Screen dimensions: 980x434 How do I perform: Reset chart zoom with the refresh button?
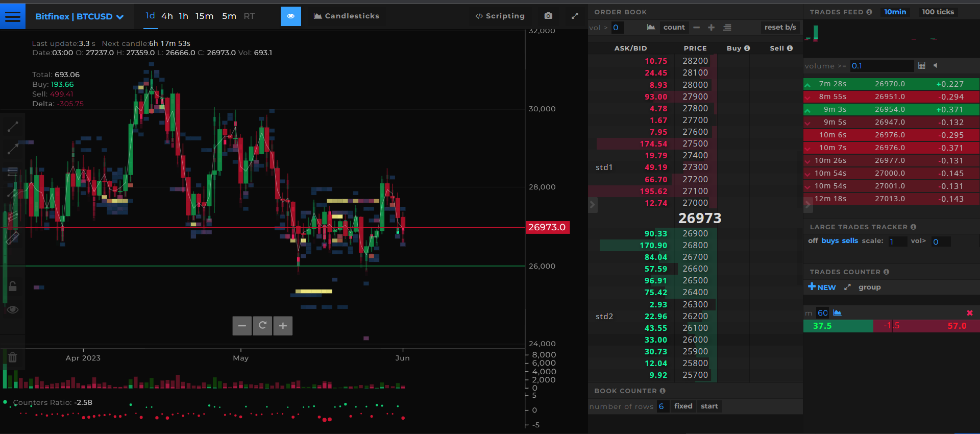pos(262,326)
